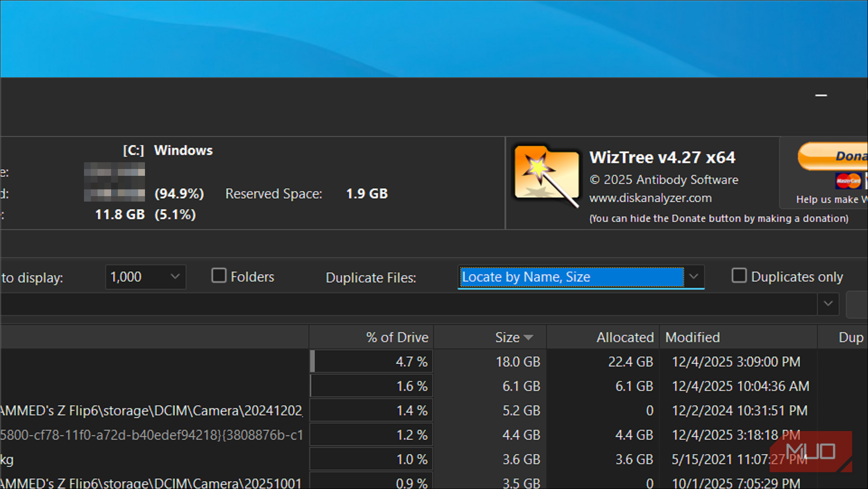Image resolution: width=868 pixels, height=489 pixels.
Task: Select the file path starting with 5800-cf78-11f0
Action: pos(152,435)
